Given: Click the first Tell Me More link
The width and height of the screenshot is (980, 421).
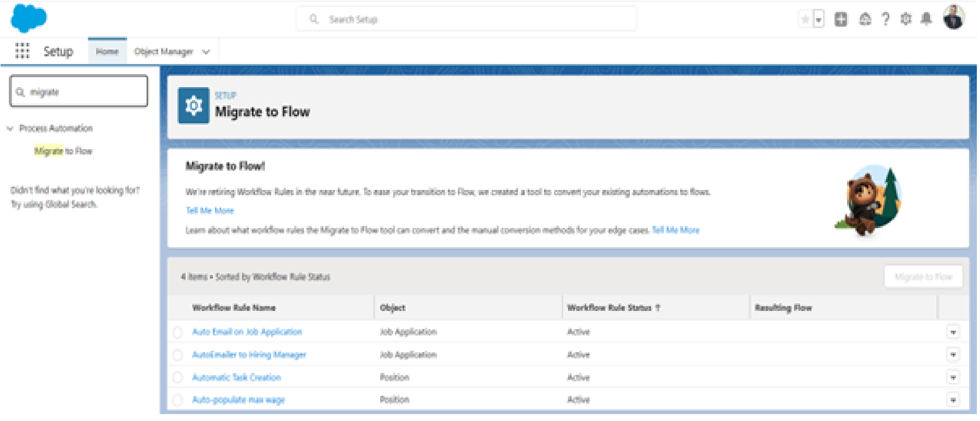Looking at the screenshot, I should click(x=210, y=210).
